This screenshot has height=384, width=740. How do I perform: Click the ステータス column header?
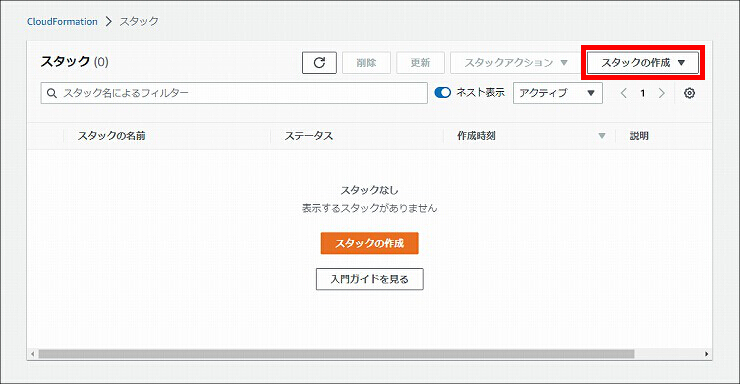[309, 136]
